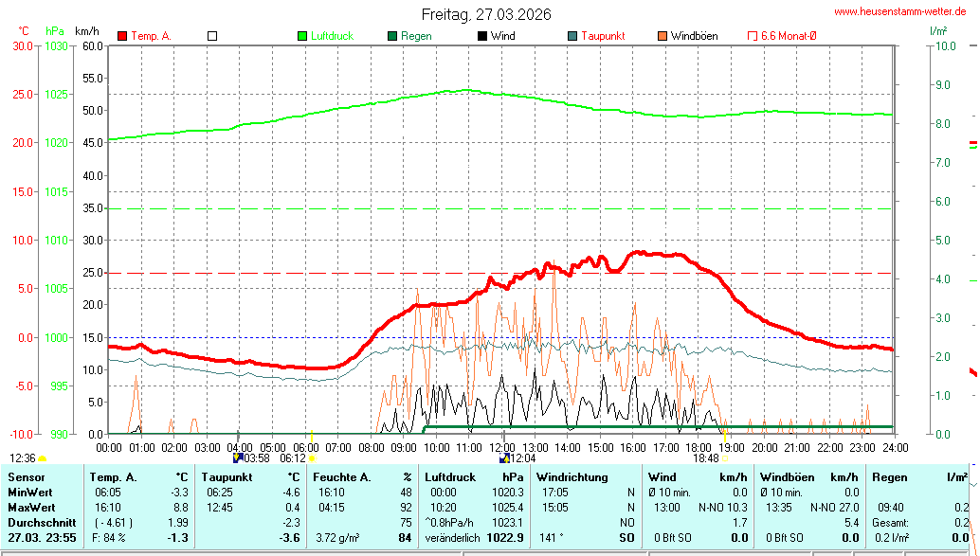Click the moon icon beside 03:58
The width and height of the screenshot is (980, 556).
pos(238,458)
